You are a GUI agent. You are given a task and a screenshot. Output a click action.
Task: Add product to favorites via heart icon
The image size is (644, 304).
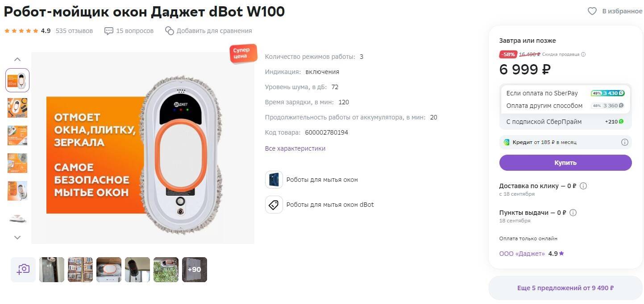click(592, 11)
